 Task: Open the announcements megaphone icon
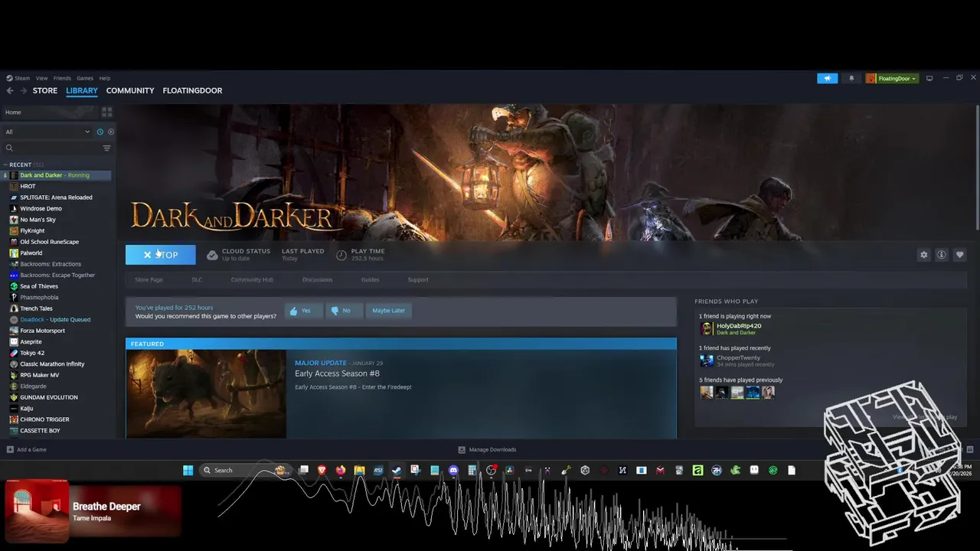(x=827, y=78)
